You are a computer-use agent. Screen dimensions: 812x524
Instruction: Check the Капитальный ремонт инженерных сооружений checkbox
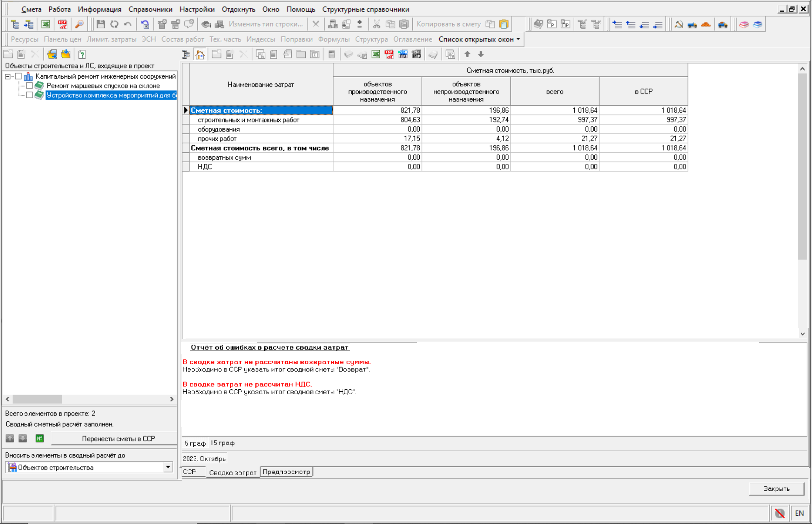coord(18,76)
